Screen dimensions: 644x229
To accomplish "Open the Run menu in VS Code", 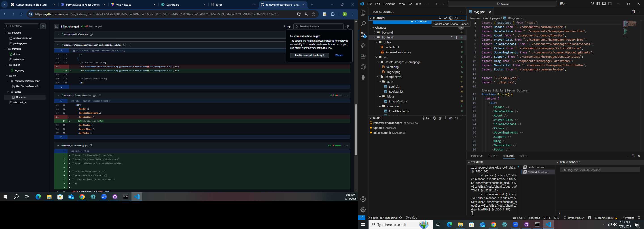I will coord(418,4).
